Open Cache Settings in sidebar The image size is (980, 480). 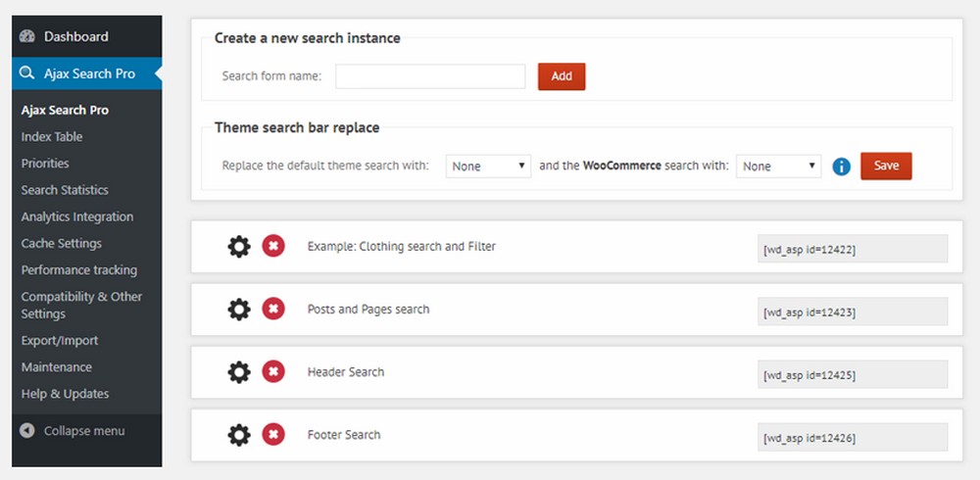click(62, 243)
